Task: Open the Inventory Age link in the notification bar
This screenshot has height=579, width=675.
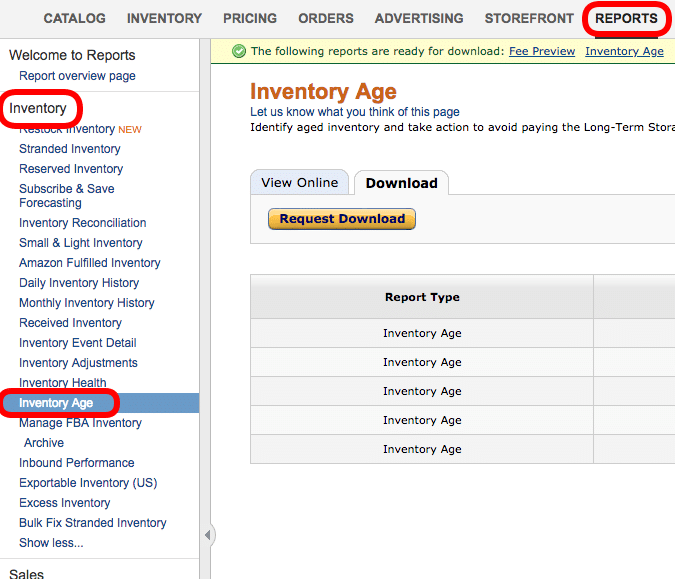Action: point(624,51)
